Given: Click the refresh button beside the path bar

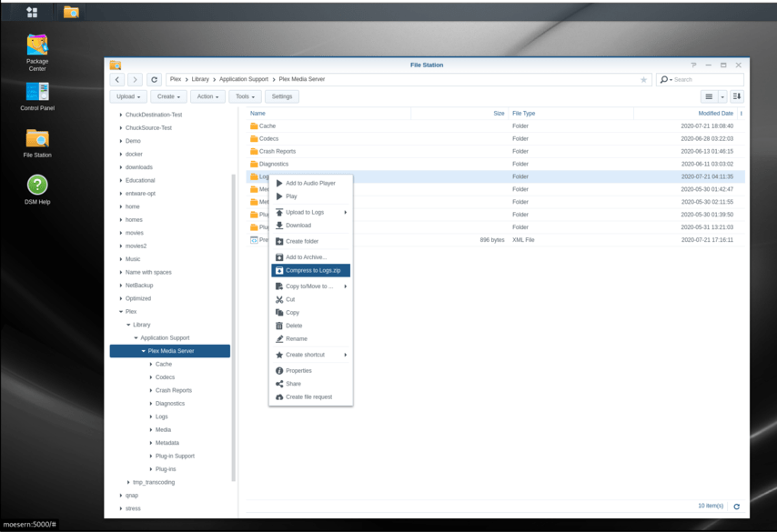Looking at the screenshot, I should (x=154, y=79).
